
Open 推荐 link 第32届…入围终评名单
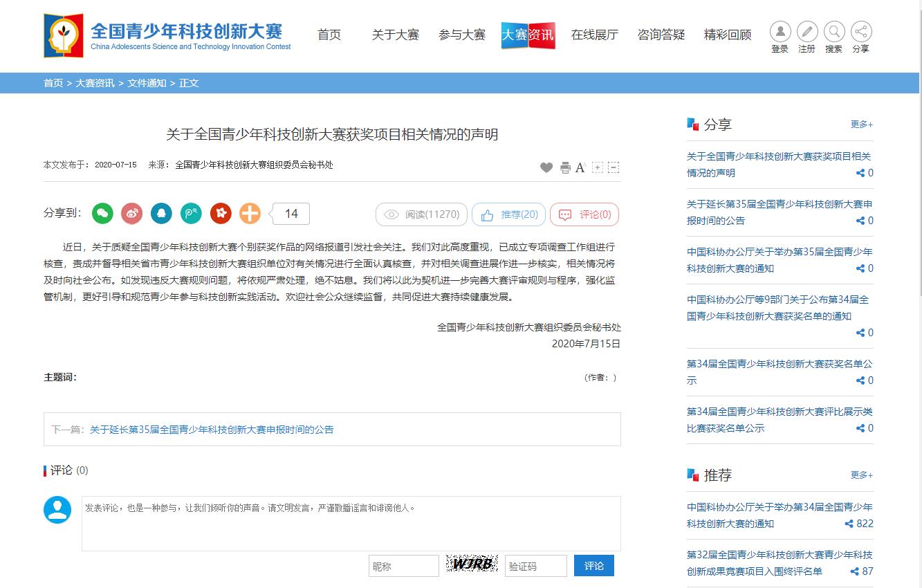(780, 563)
